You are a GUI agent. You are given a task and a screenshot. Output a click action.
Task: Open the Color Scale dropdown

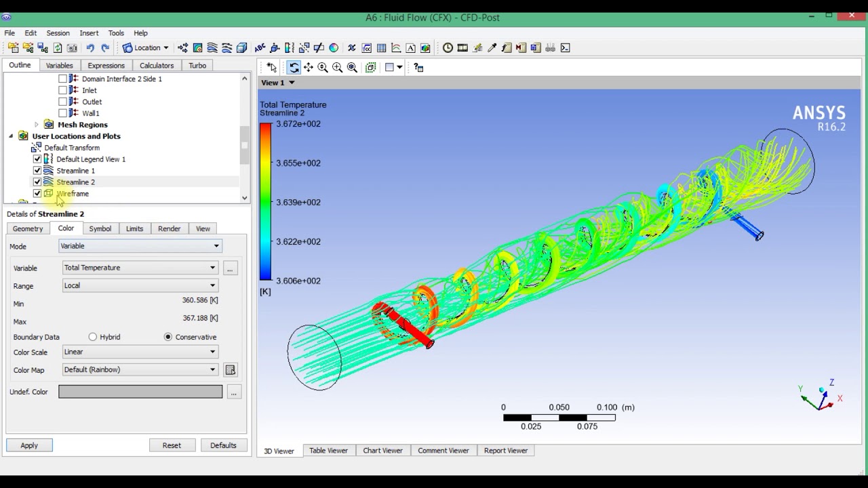pyautogui.click(x=140, y=352)
